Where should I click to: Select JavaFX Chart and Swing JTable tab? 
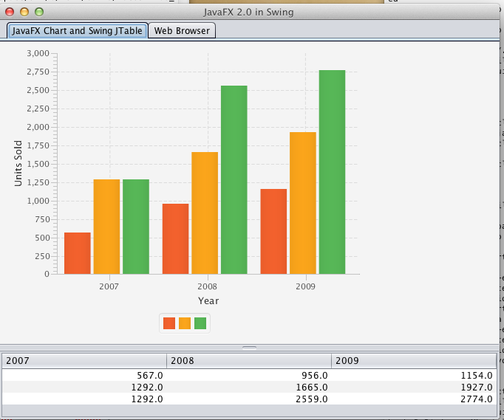tap(78, 30)
